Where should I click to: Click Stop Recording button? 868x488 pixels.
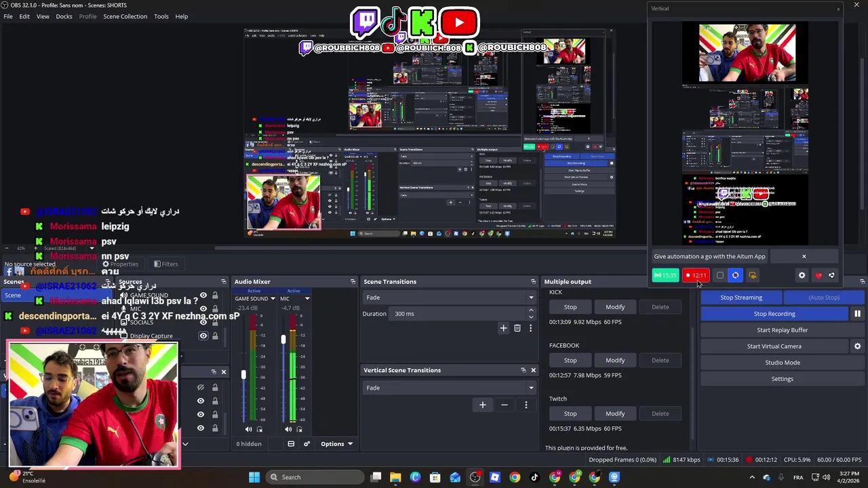pyautogui.click(x=774, y=314)
